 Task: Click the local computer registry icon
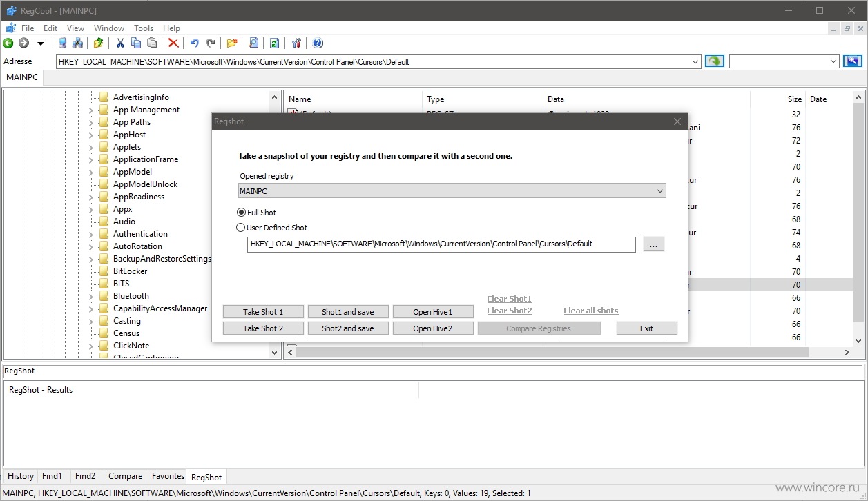[63, 43]
